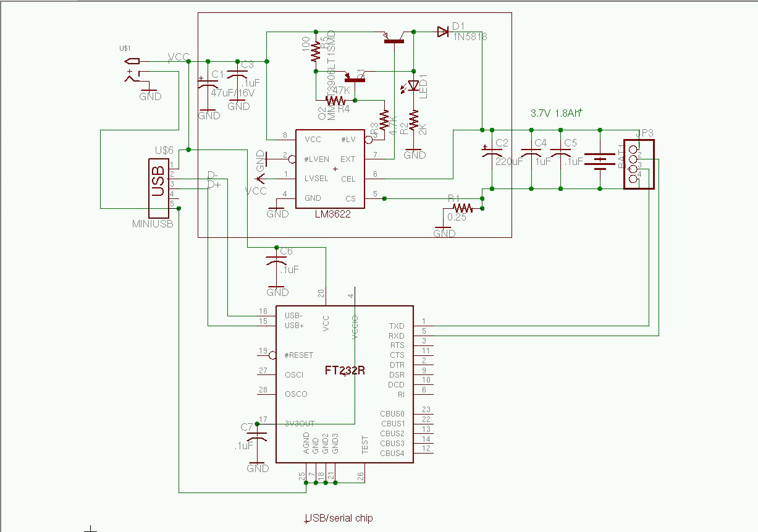Image resolution: width=758 pixels, height=532 pixels.
Task: Select the USB- pin label
Action: [x=294, y=316]
